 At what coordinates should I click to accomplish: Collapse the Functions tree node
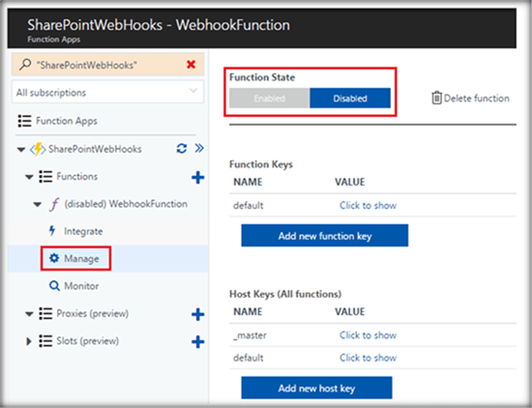[29, 177]
